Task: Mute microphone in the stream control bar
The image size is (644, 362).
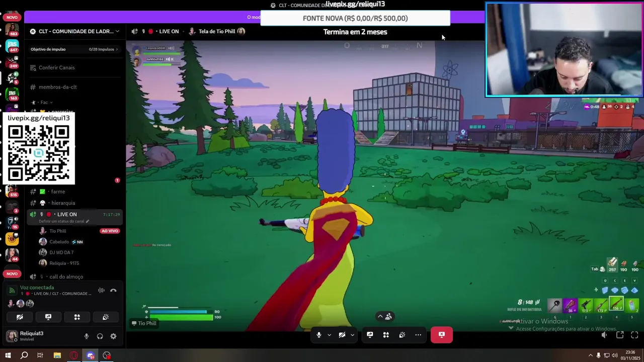Action: click(319, 335)
